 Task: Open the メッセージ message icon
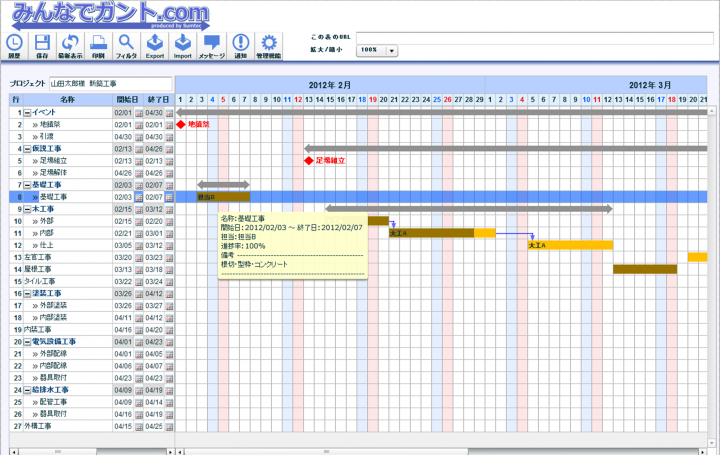coord(211,43)
